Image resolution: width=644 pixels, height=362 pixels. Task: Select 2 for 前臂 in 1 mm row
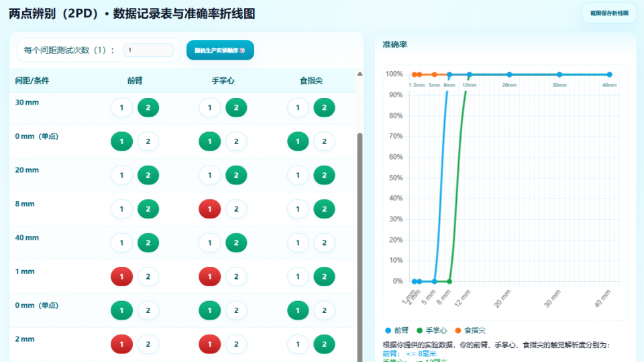[x=148, y=276]
